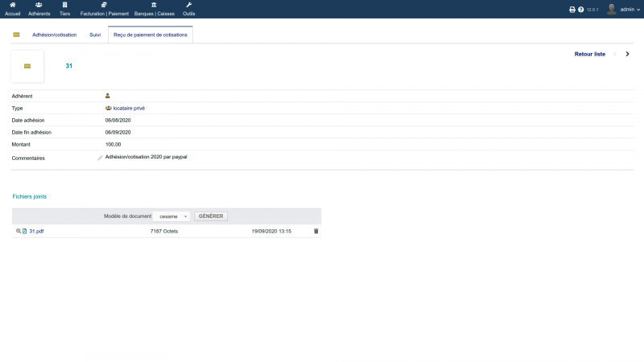This screenshot has height=362, width=644.
Task: Switch to the Adhésion/cotisation tab
Action: (54, 35)
